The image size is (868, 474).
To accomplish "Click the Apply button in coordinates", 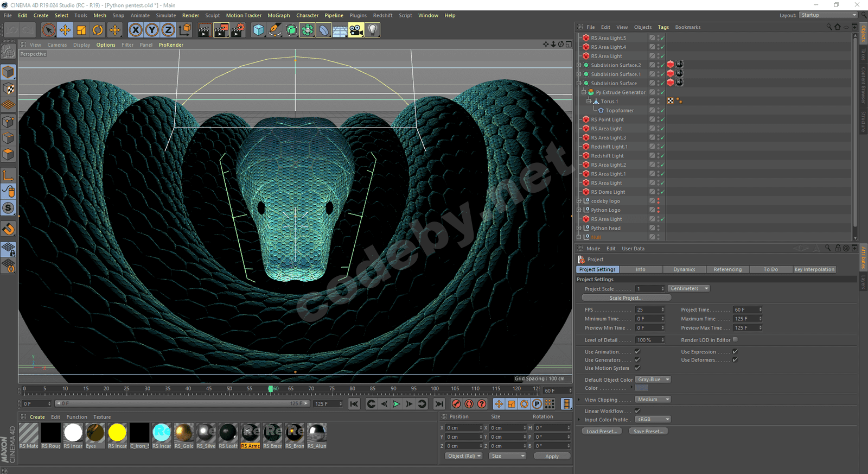I will 552,456.
